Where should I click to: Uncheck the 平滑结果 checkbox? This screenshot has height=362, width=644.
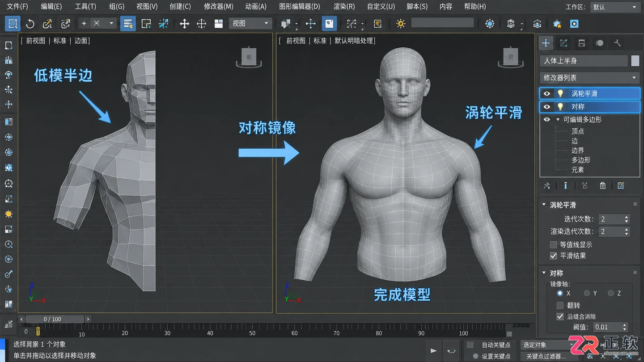(x=553, y=256)
